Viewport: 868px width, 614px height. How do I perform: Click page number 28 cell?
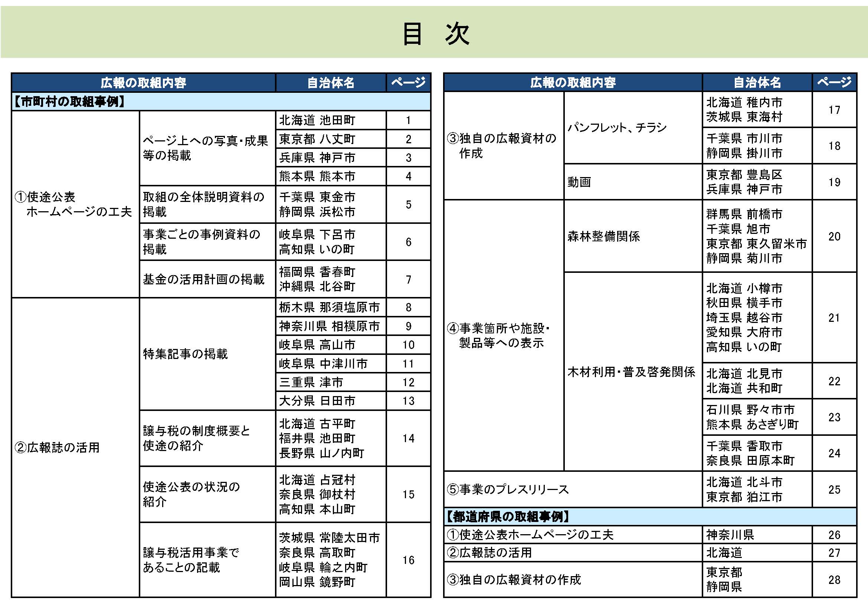pyautogui.click(x=834, y=579)
